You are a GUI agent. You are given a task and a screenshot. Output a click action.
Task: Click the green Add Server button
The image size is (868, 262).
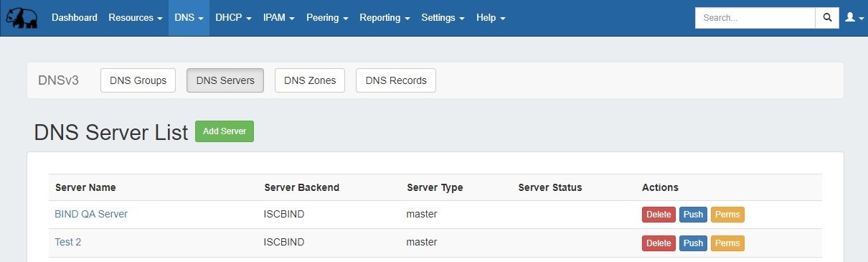pyautogui.click(x=225, y=131)
